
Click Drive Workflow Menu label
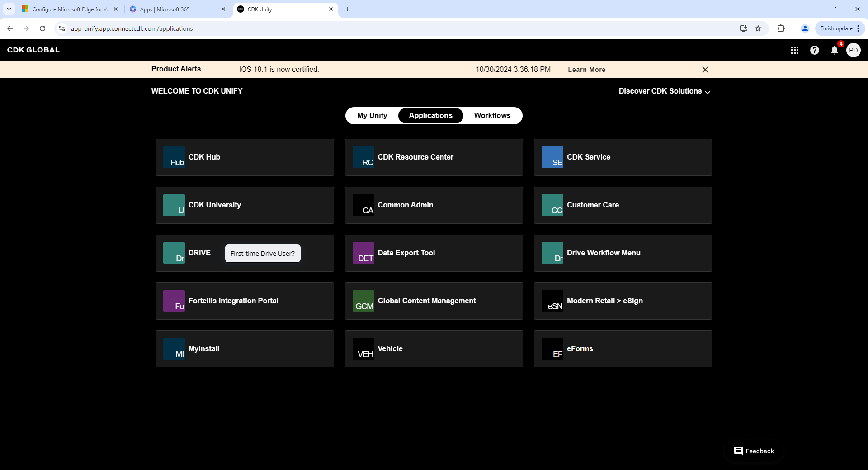604,253
